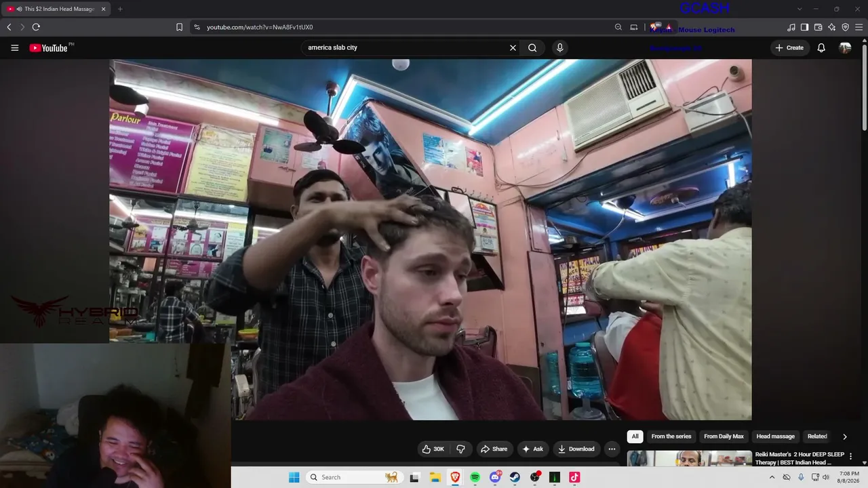The height and width of the screenshot is (488, 868).
Task: Select the 'Head massage' chip
Action: point(775,436)
